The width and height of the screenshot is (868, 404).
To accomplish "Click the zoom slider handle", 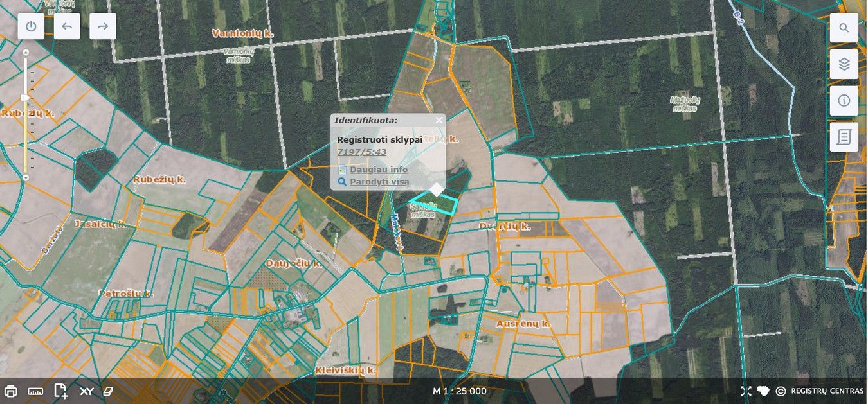I will click(x=26, y=98).
